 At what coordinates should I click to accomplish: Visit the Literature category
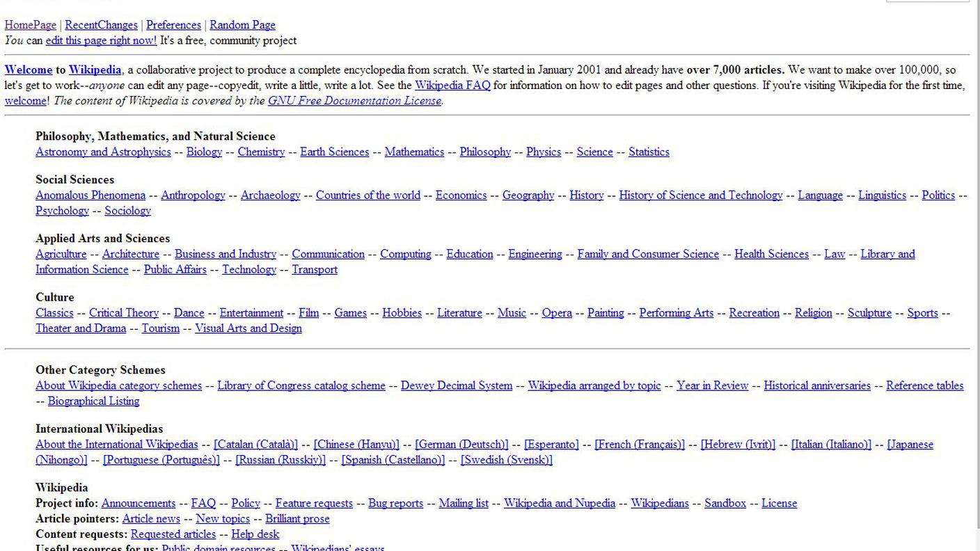pyautogui.click(x=459, y=313)
